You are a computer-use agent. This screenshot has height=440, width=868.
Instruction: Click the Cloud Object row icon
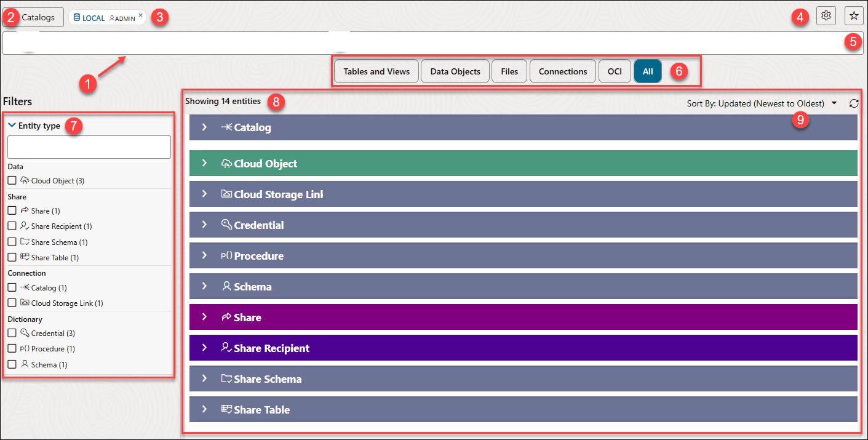point(226,164)
